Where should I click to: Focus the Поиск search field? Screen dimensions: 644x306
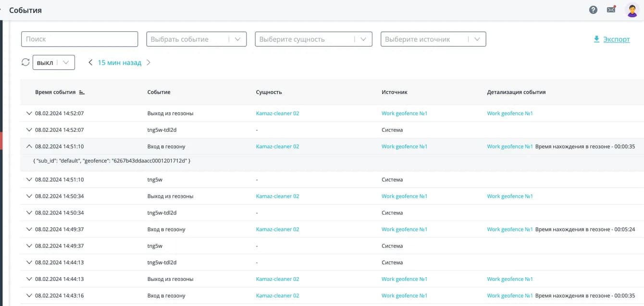click(x=80, y=39)
